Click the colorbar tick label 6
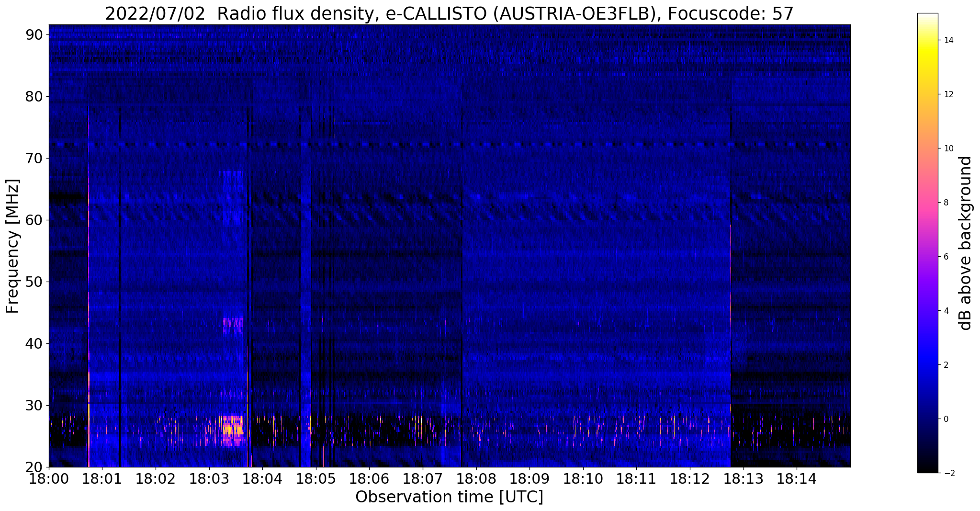980x511 pixels. 946,257
